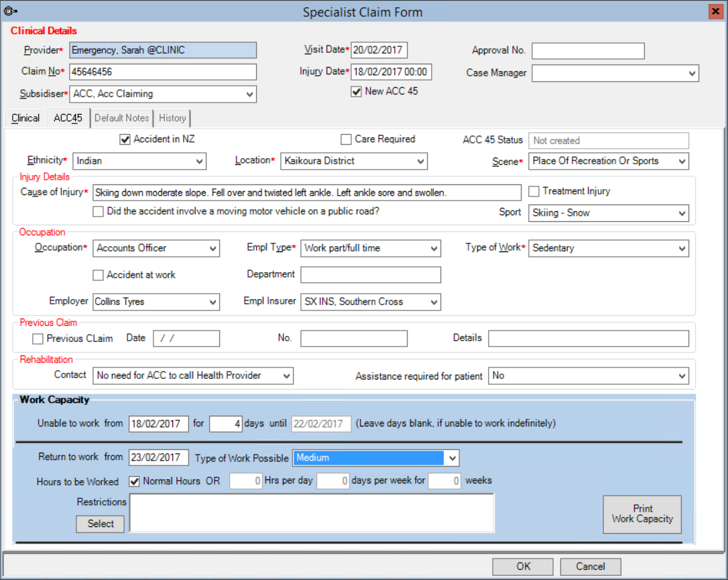Click the Select restrictions button
Image resolution: width=728 pixels, height=580 pixels.
tap(101, 524)
